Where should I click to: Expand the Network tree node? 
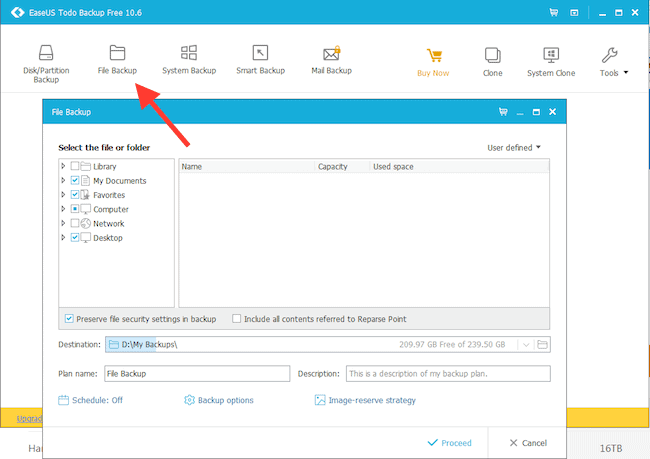coord(63,223)
